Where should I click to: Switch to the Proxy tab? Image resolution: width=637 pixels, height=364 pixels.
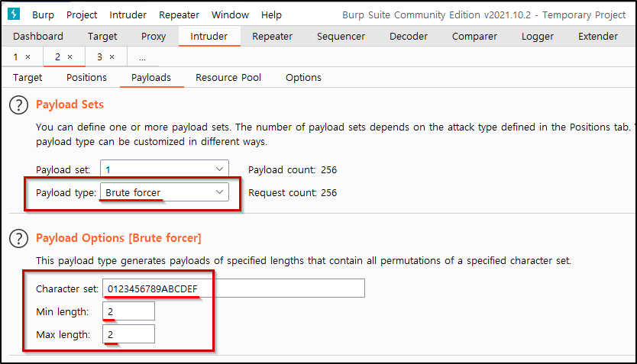pyautogui.click(x=154, y=37)
